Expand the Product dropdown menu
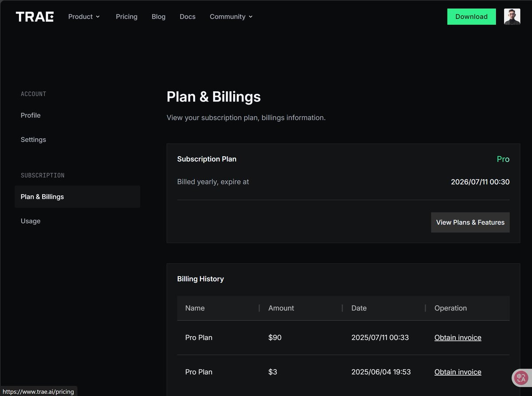The width and height of the screenshot is (532, 396). click(84, 17)
